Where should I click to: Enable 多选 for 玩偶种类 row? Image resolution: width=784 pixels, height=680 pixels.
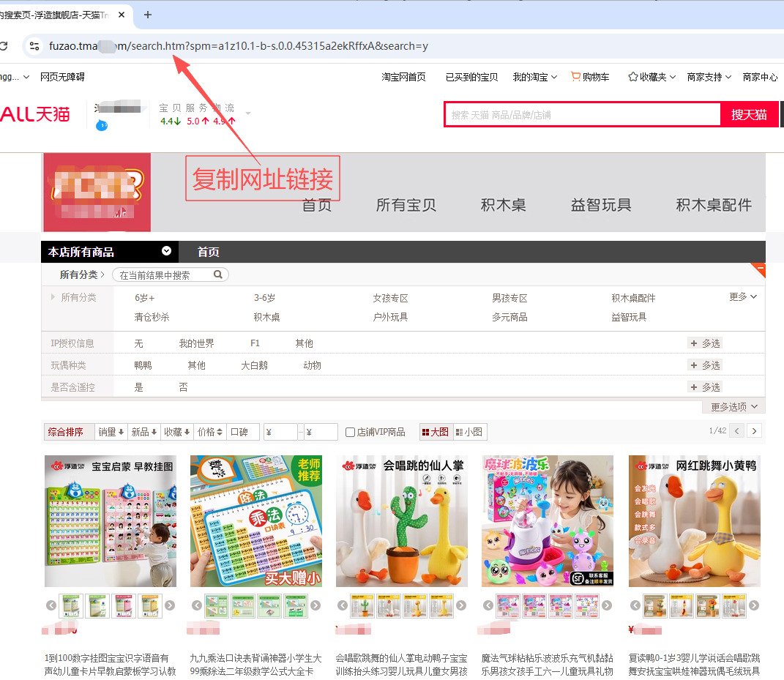coord(705,365)
